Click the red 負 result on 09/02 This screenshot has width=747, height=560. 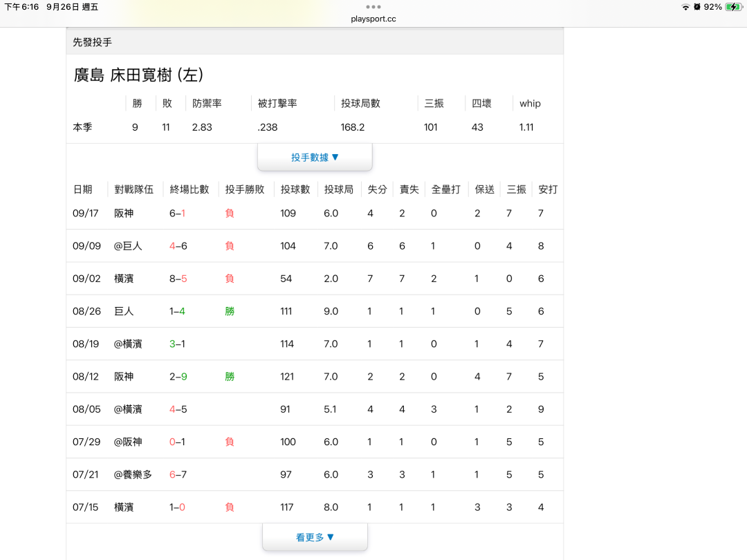pyautogui.click(x=230, y=278)
